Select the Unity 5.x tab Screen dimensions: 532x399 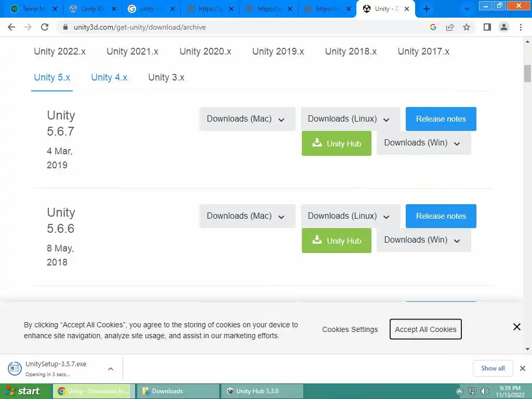(x=52, y=77)
